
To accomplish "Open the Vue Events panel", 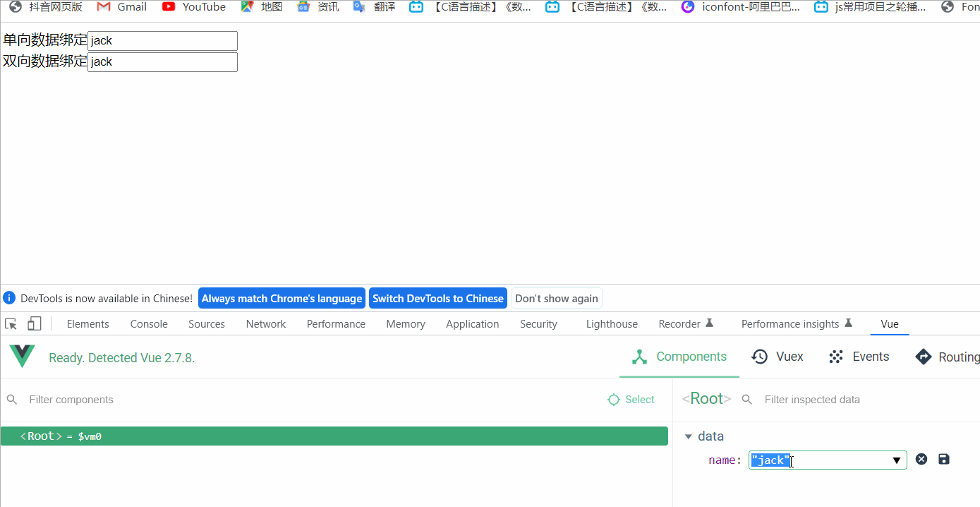I will 859,357.
